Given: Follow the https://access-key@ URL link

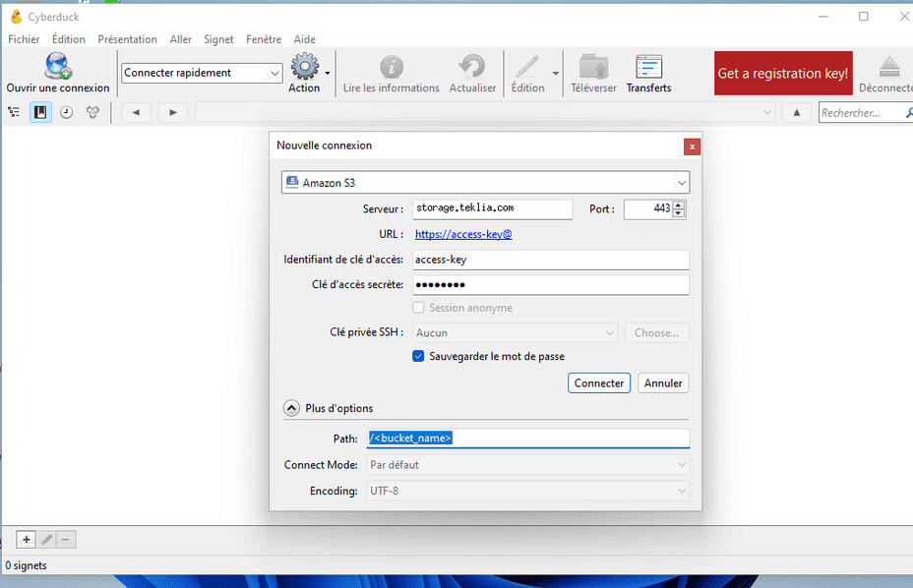Looking at the screenshot, I should (463, 234).
